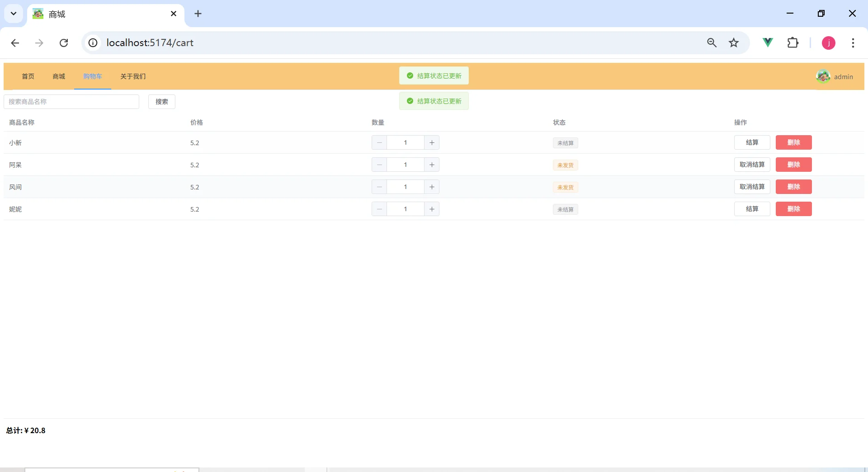Delete the 妮妮 item
The height and width of the screenshot is (472, 868).
[x=793, y=209]
